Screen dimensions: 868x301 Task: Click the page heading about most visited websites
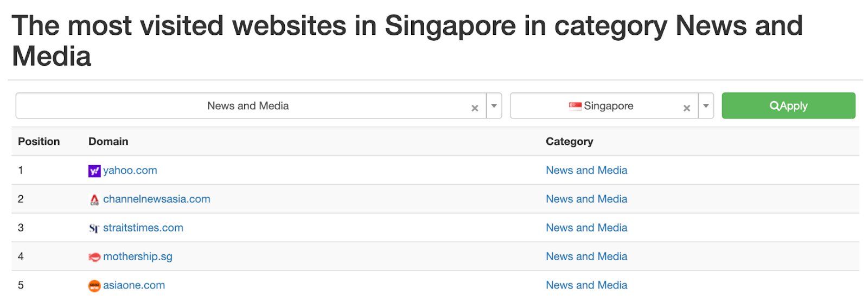407,41
